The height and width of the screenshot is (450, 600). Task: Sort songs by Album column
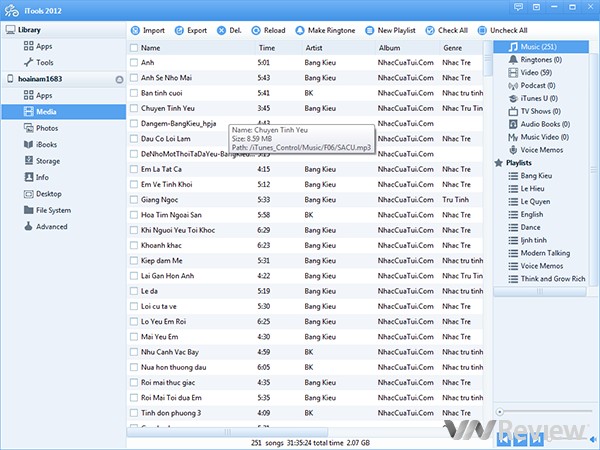(390, 48)
